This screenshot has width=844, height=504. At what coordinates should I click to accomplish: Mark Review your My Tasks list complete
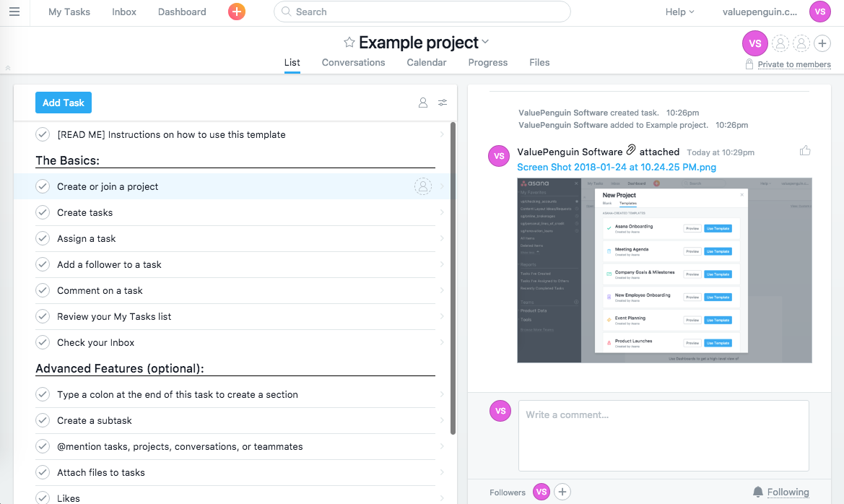43,316
